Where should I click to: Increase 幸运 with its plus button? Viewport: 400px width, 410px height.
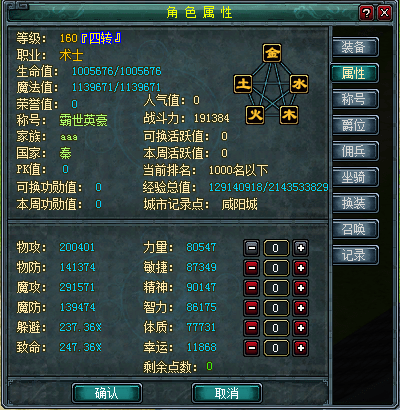pos(301,348)
